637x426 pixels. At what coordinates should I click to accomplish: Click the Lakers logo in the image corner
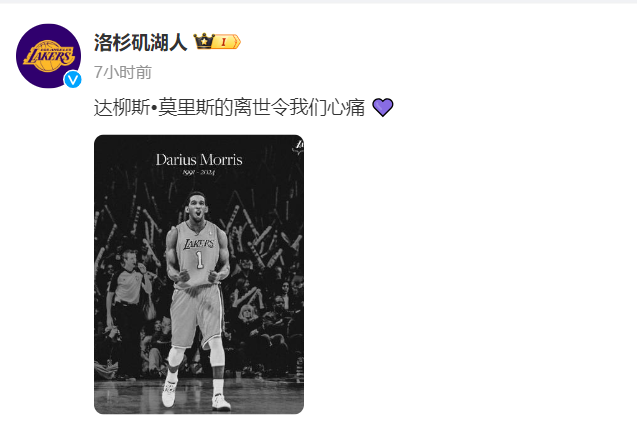(x=299, y=147)
